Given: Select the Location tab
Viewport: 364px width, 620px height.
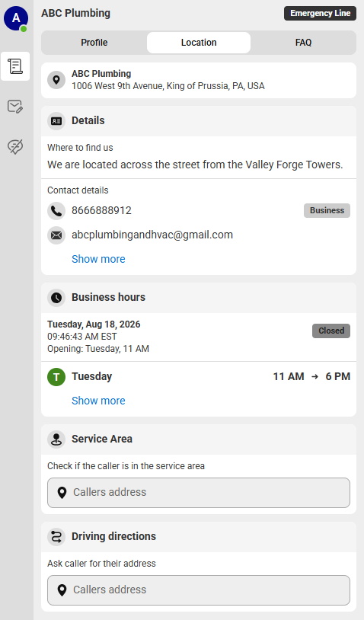Looking at the screenshot, I should click(199, 43).
